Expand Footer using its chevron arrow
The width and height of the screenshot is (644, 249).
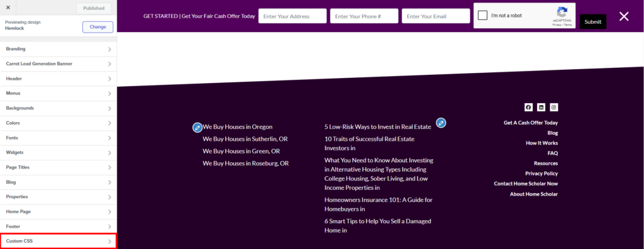point(109,227)
